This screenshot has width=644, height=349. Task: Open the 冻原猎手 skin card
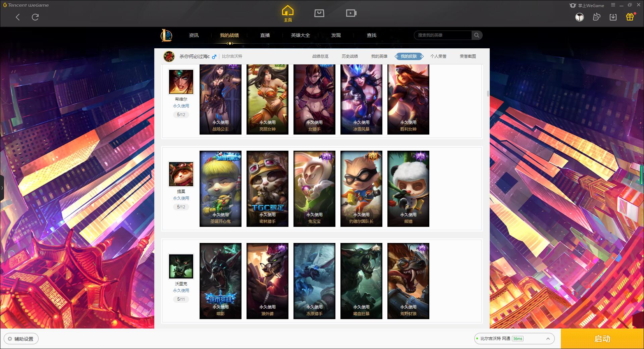314,281
